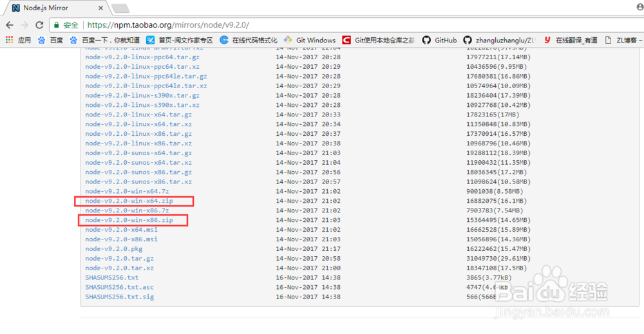
Task: Open SHASUMS256.txt
Action: (111, 277)
